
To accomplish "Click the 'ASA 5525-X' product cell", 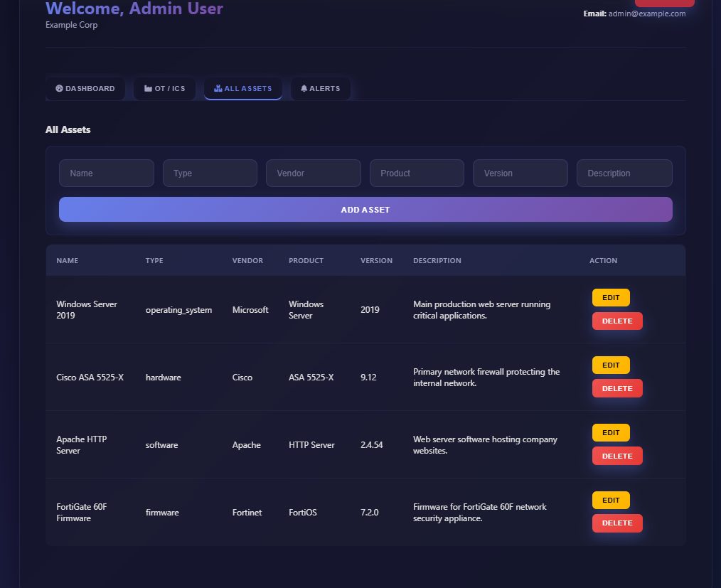I will coord(311,378).
